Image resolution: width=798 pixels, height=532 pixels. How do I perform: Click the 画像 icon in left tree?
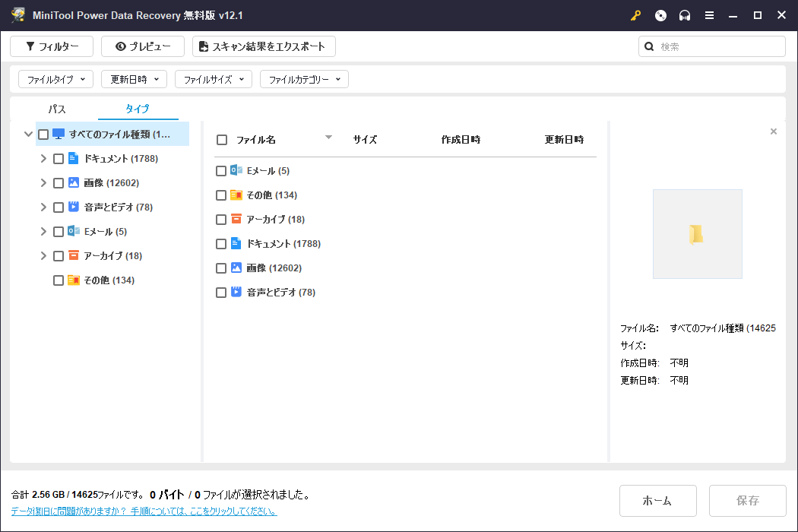pos(74,183)
